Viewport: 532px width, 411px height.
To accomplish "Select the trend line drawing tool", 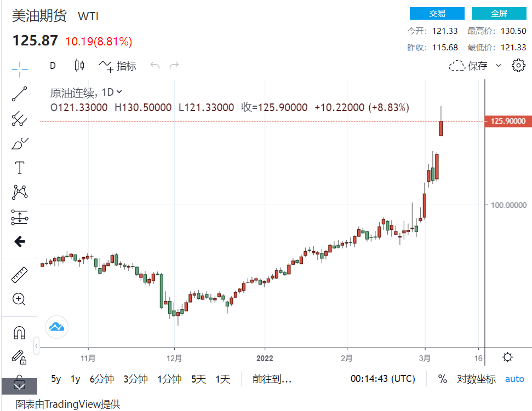I will pos(20,94).
